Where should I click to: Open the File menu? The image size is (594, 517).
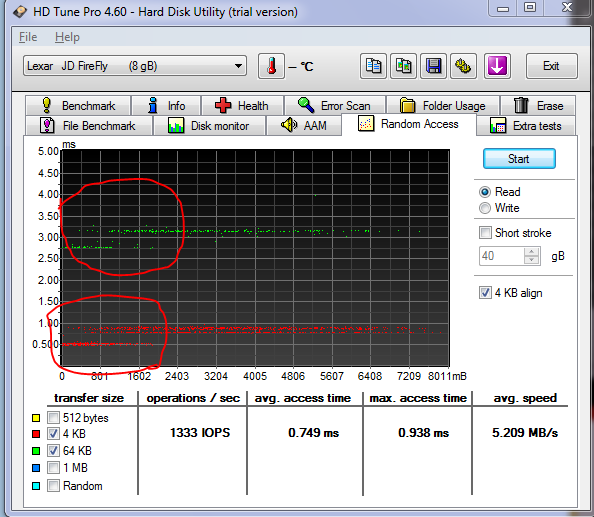point(28,37)
